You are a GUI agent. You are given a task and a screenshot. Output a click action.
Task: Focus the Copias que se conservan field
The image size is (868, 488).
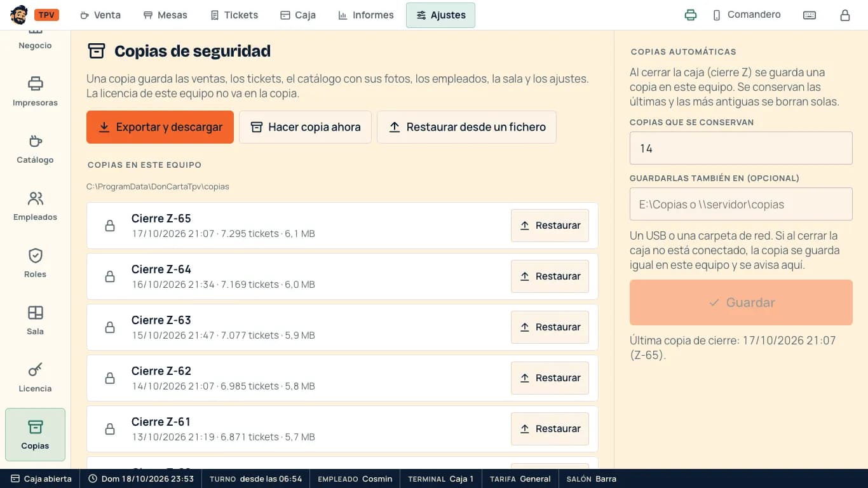(741, 148)
